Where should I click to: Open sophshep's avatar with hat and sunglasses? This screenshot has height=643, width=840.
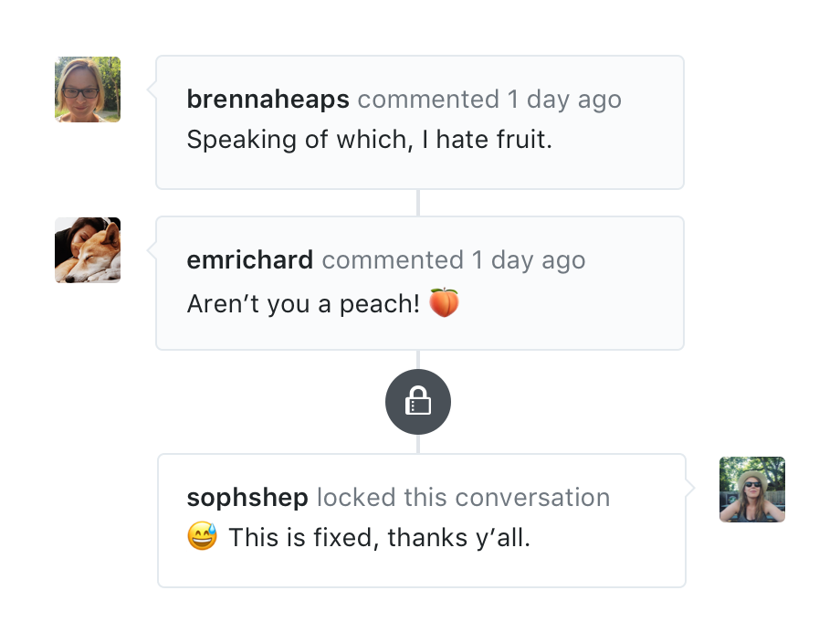tap(751, 490)
